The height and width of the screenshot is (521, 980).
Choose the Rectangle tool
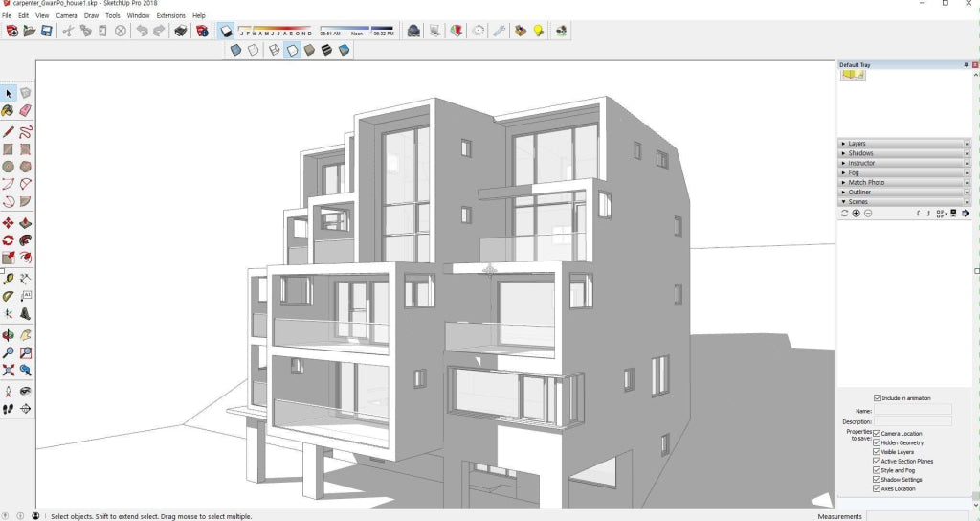coord(8,149)
